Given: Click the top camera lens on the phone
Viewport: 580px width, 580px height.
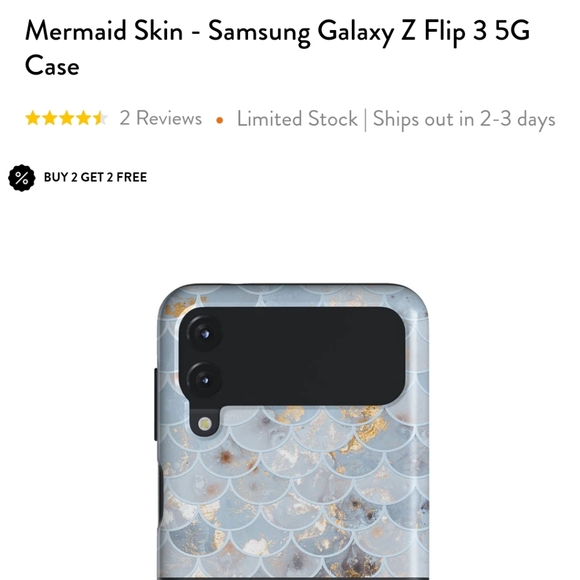Looking at the screenshot, I should click(x=204, y=334).
